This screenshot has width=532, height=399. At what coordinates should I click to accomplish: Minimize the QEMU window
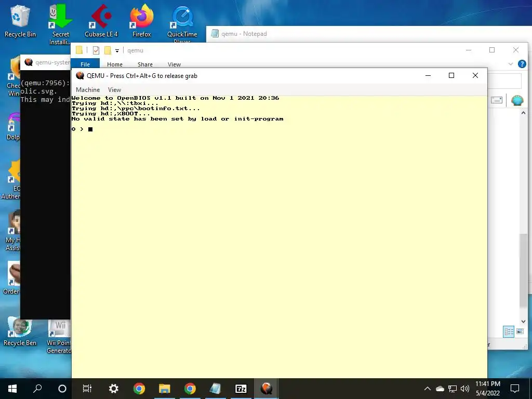[428, 76]
